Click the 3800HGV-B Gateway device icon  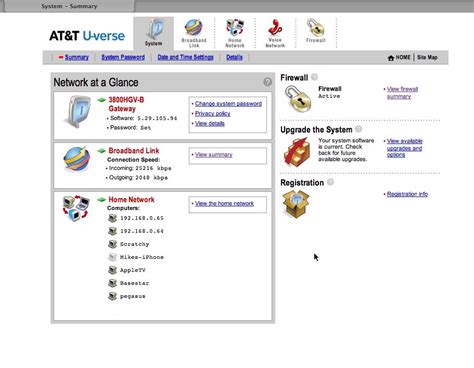point(79,112)
